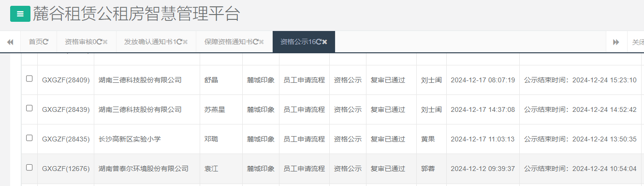This screenshot has height=186, width=644.
Task: Click timestamp 2024-12-17 14:37:08
Action: (x=483, y=109)
